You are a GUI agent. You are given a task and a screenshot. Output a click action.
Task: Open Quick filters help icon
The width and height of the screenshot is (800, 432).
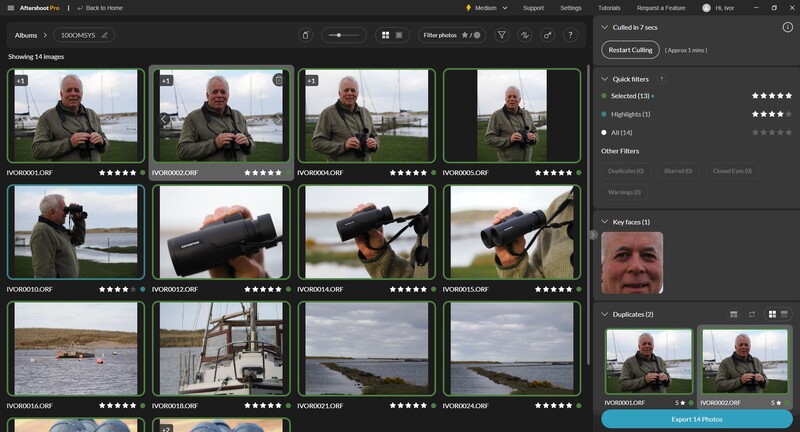pos(661,79)
